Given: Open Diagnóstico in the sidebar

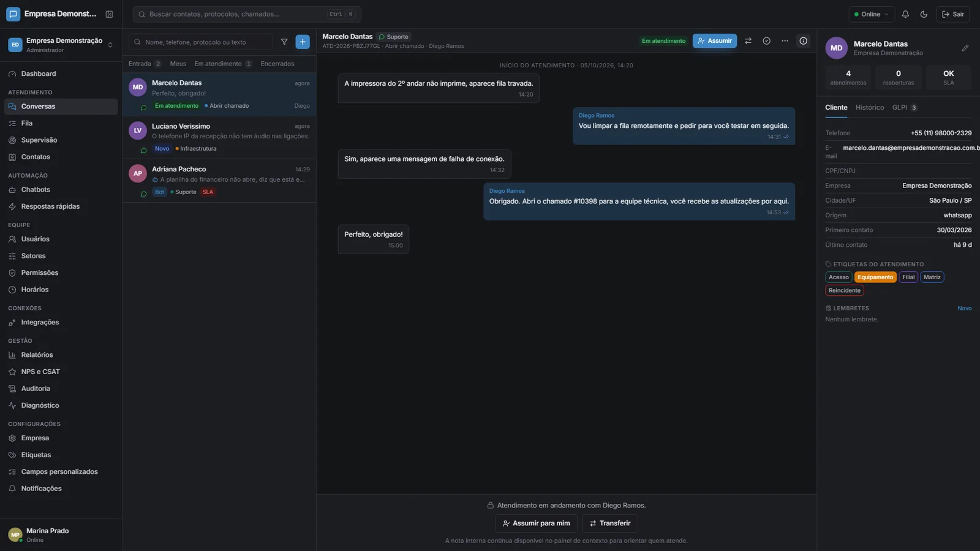Looking at the screenshot, I should [61, 406].
